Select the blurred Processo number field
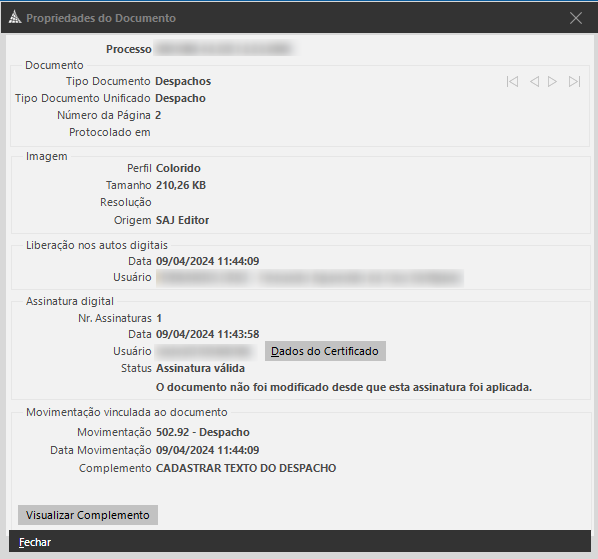 point(225,49)
